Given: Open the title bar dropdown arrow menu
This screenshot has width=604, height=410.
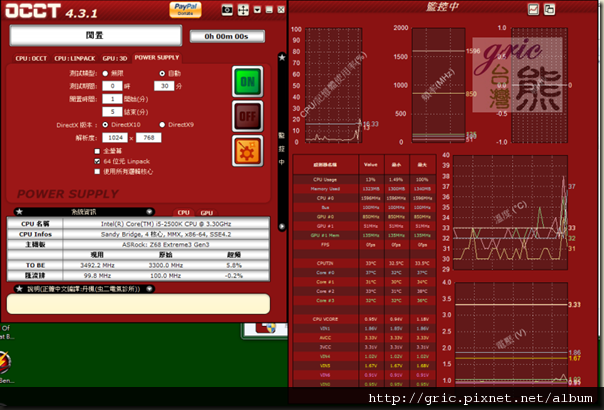Looking at the screenshot, I should point(257,10).
